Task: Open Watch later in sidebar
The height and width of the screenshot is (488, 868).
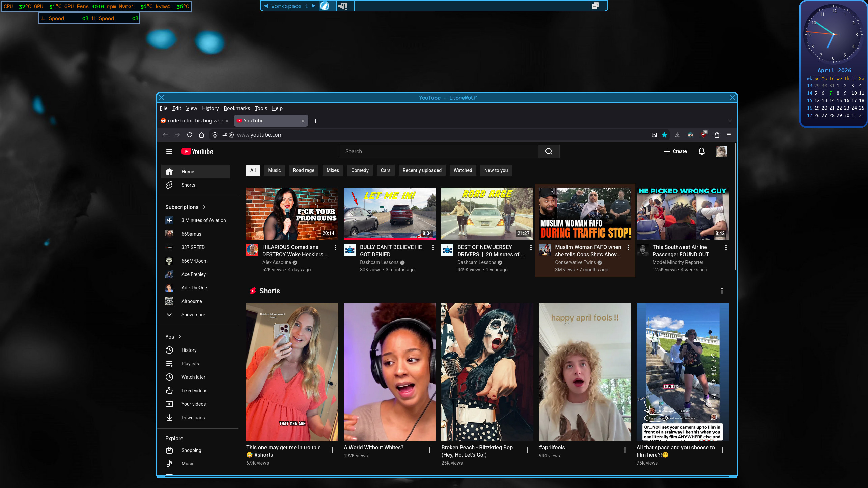Action: pyautogui.click(x=193, y=377)
